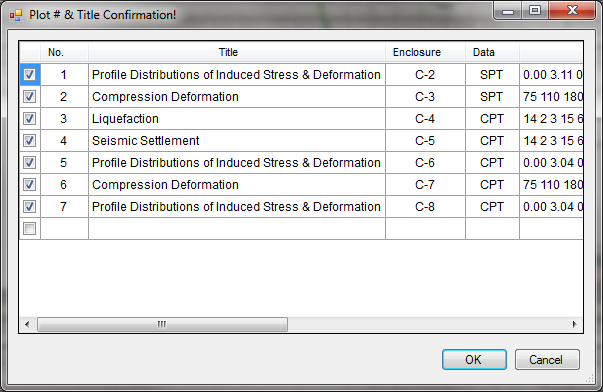Edit the Liquefaction title cell
This screenshot has height=392, width=603.
(237, 118)
